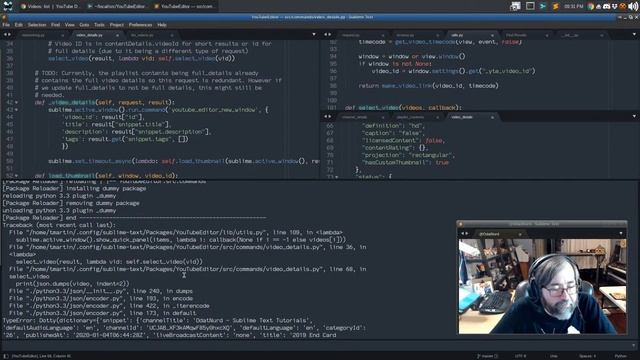Click Python syntax selector in status bar
Screen dimensions: 640x360
pos(620,356)
